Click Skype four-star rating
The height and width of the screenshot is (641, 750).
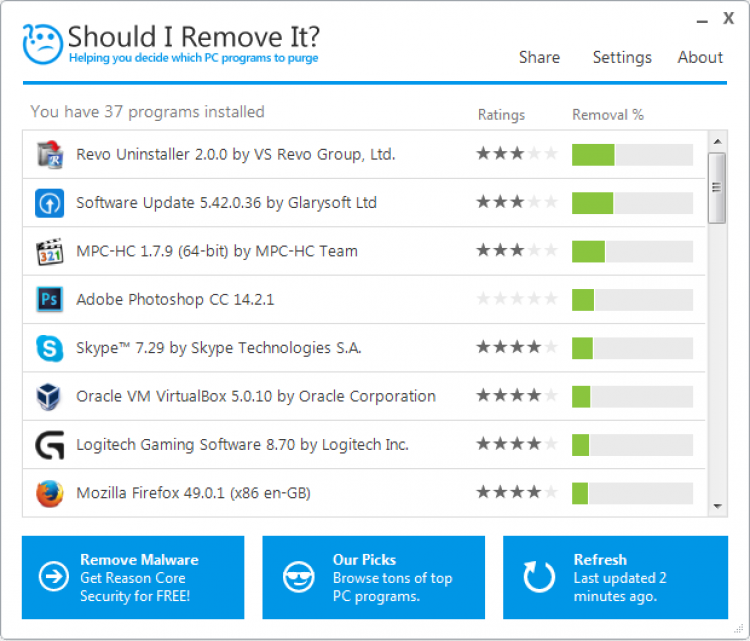tap(517, 347)
